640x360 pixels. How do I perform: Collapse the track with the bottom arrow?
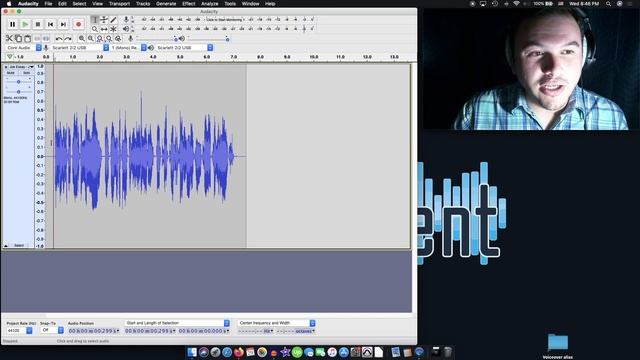tap(6, 245)
